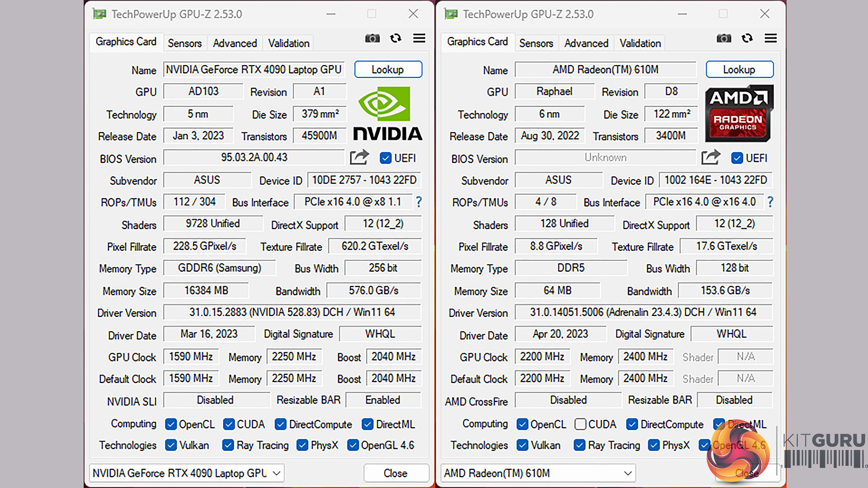This screenshot has height=488, width=868.
Task: Toggle the unchecked CUDA checkbox in the AMD window
Action: [580, 424]
